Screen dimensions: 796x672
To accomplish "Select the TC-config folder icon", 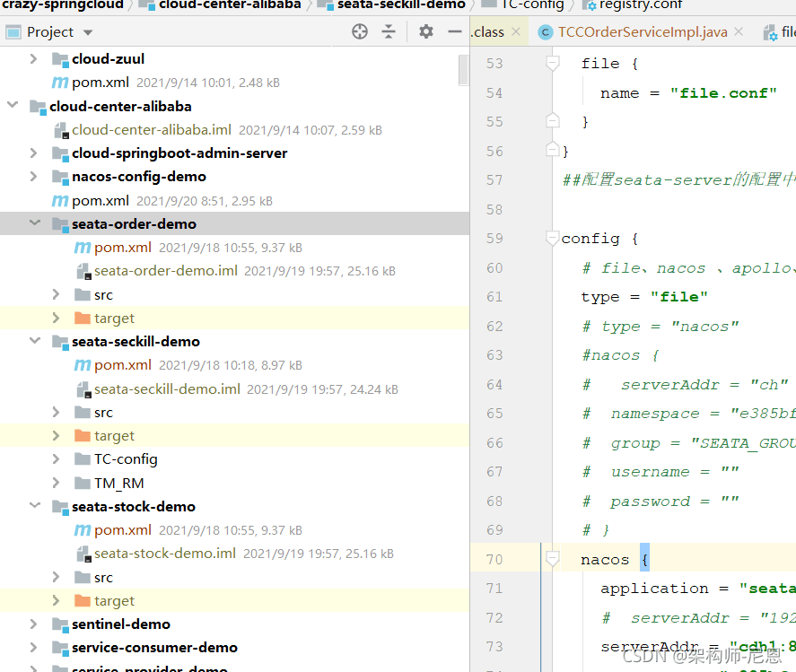I will (x=83, y=458).
